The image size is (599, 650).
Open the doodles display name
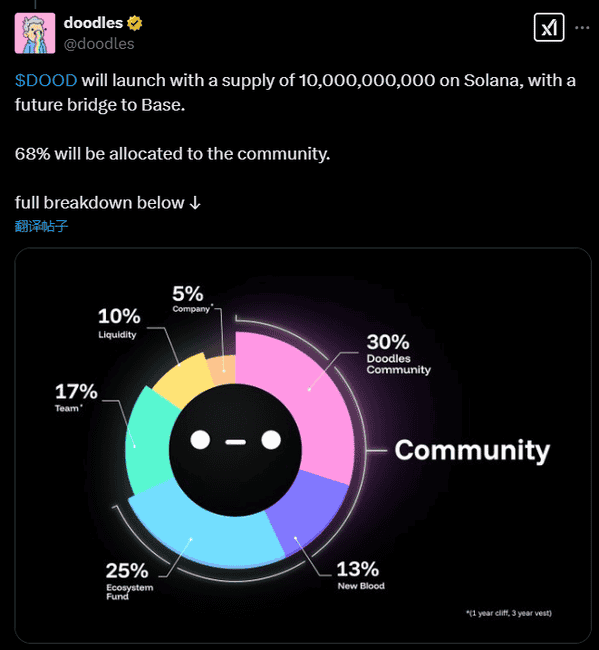[x=93, y=23]
